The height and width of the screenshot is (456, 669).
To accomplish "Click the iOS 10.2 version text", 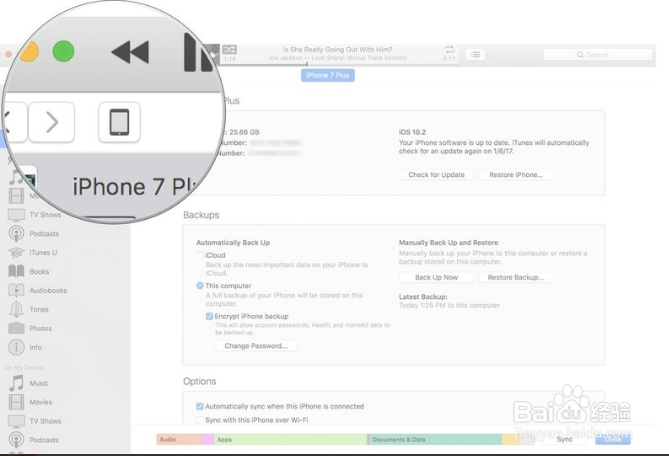I will click(412, 132).
